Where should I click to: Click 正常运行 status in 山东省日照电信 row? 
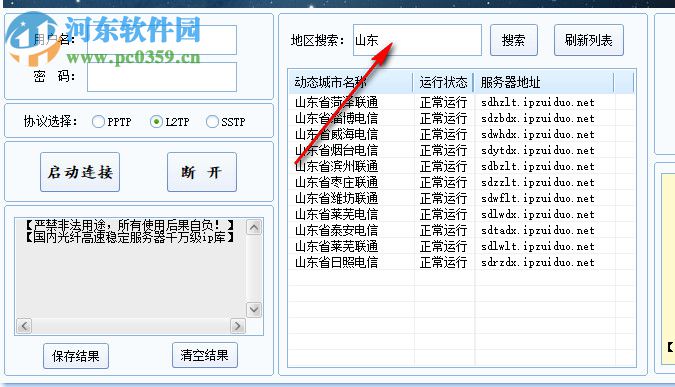(443, 262)
